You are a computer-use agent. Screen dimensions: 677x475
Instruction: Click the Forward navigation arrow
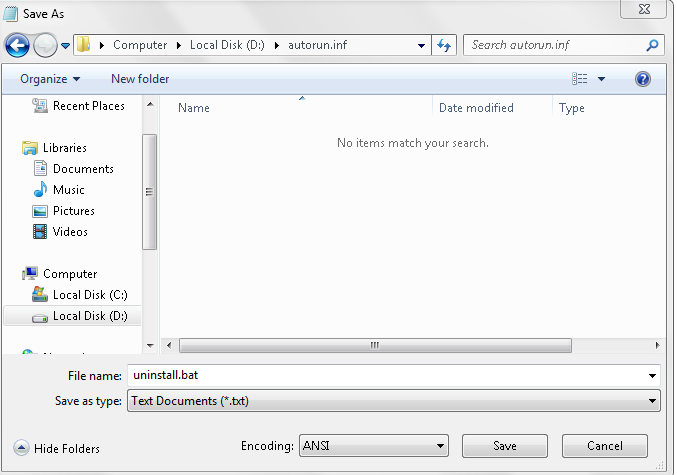(x=45, y=45)
